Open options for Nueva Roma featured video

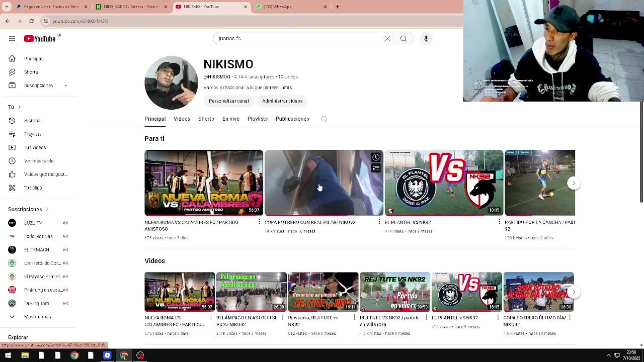(x=259, y=222)
